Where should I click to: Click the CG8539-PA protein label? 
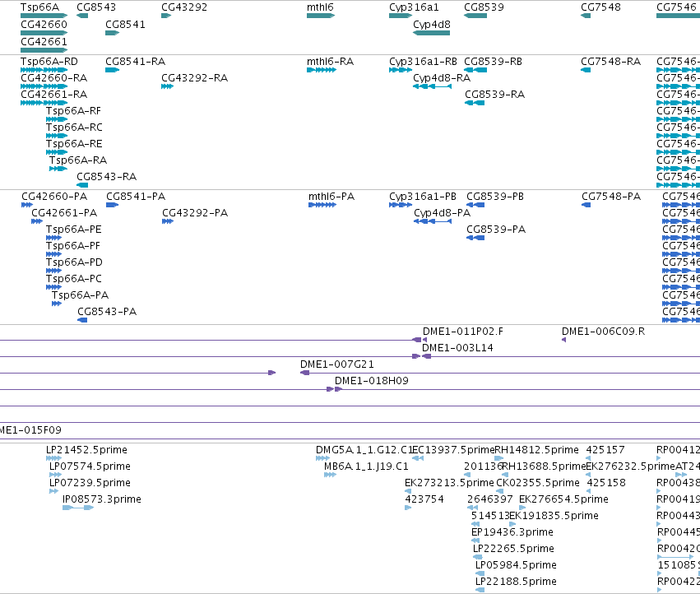coord(496,230)
